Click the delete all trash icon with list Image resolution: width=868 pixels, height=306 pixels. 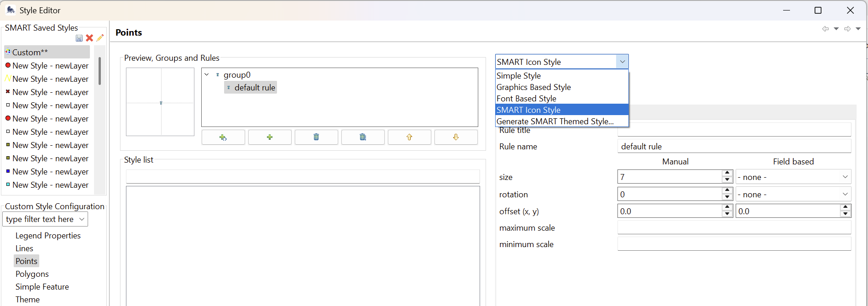click(x=363, y=137)
